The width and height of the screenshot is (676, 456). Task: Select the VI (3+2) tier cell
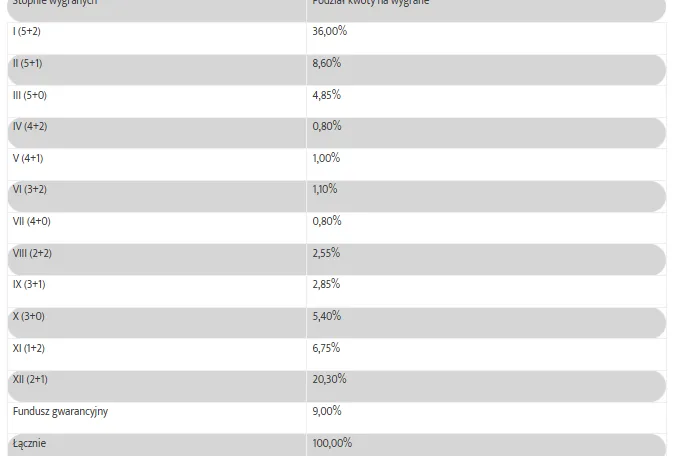(29, 190)
